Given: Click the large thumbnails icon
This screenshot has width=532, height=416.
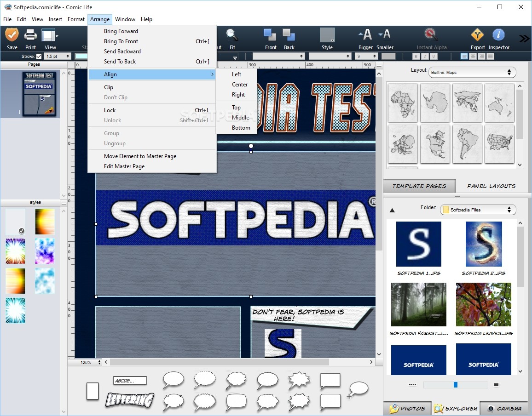Looking at the screenshot, I should 497,385.
